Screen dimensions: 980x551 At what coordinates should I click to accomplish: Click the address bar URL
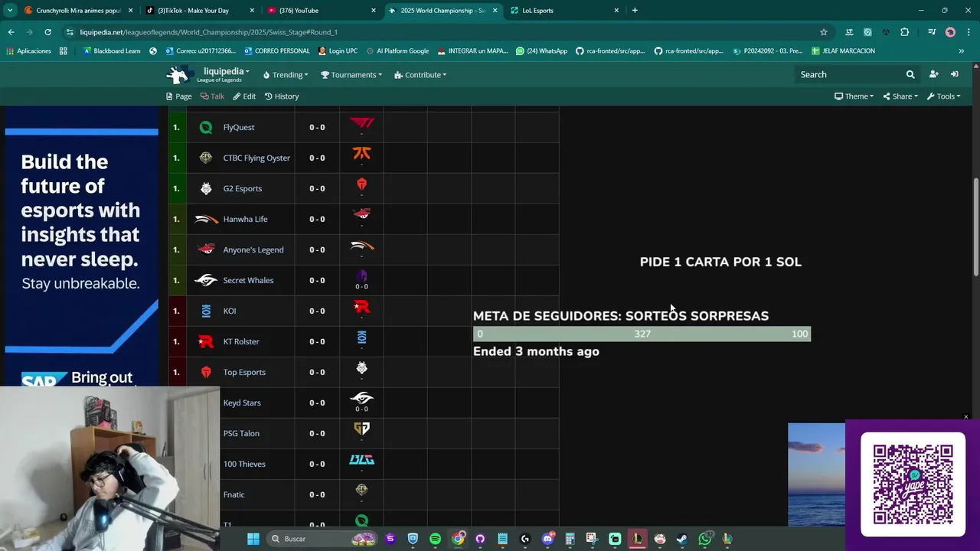point(208,32)
